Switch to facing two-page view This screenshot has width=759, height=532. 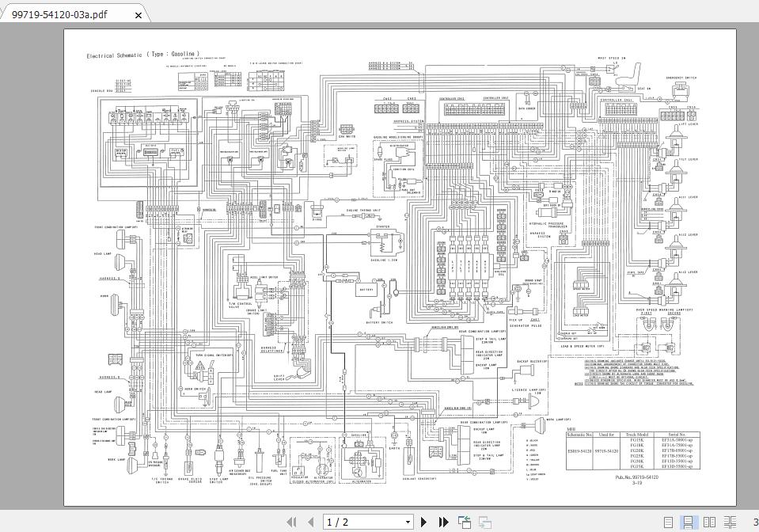709,522
